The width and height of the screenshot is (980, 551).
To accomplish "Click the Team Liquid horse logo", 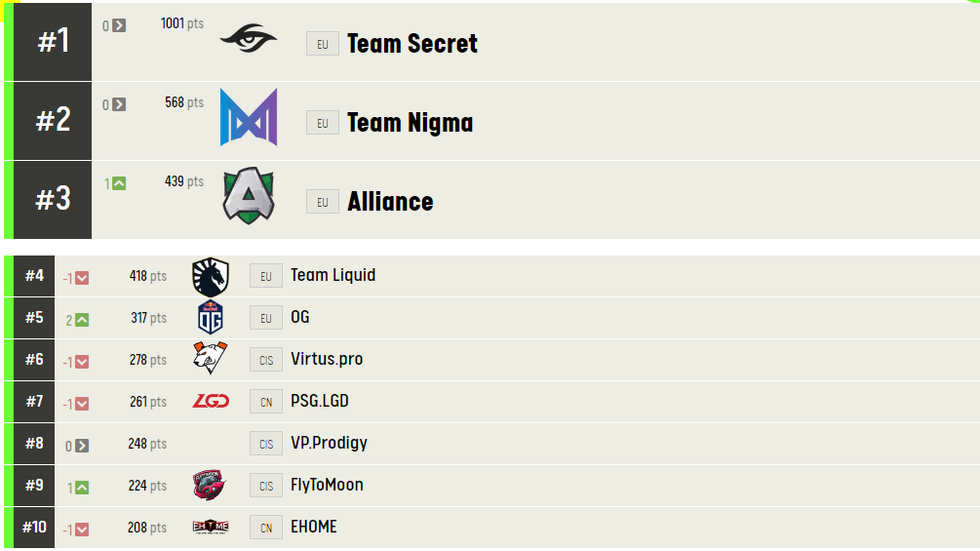I will (210, 276).
